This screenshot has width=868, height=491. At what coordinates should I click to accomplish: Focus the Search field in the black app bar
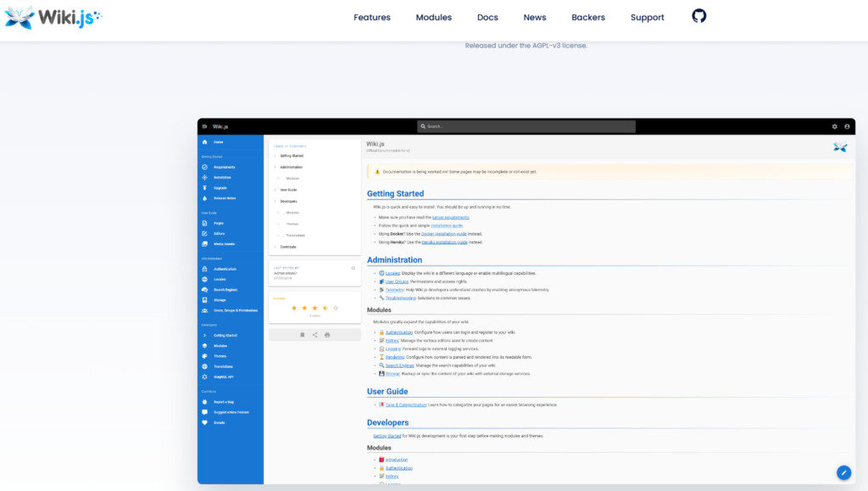coord(526,126)
